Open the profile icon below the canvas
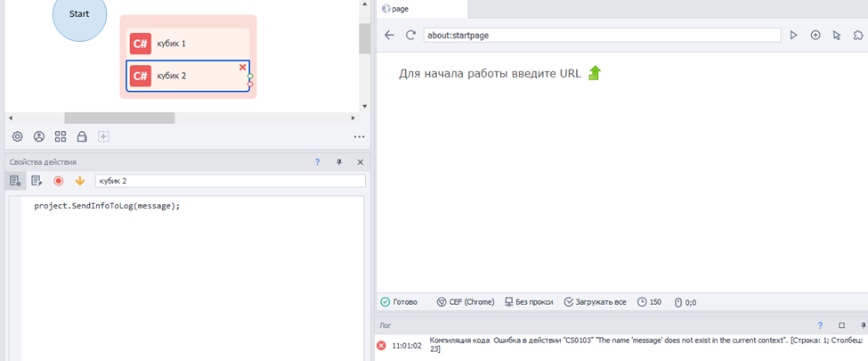Screen dimensions: 868x361 pyautogui.click(x=39, y=135)
